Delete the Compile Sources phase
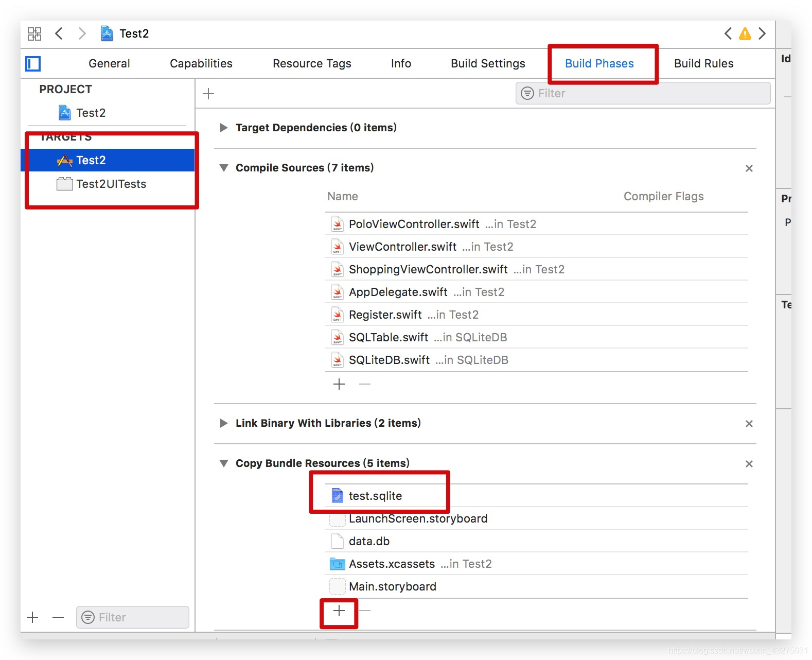This screenshot has height=660, width=812. click(x=749, y=168)
